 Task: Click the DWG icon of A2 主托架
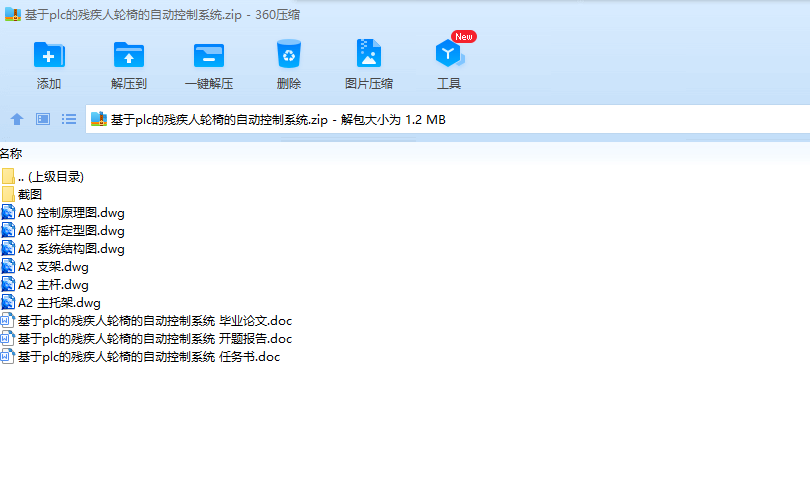(x=8, y=302)
